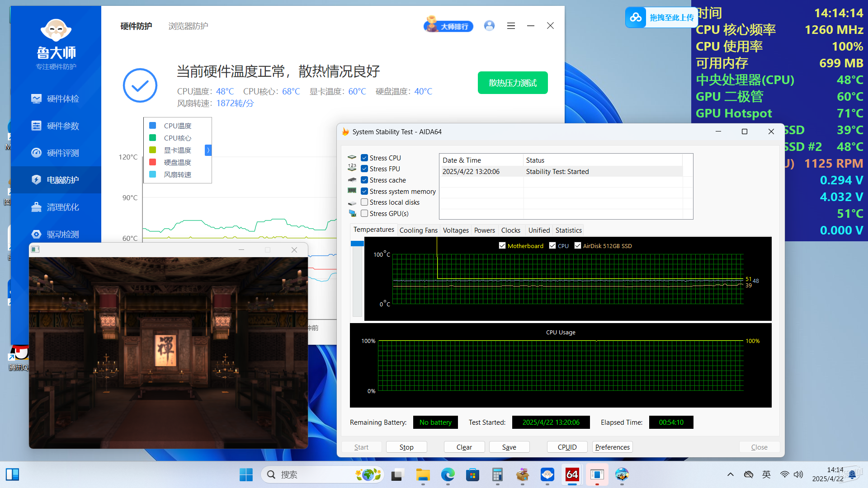The image size is (868, 488).
Task: Expand the chart legend arrow beside 显卡温度
Action: (x=208, y=150)
